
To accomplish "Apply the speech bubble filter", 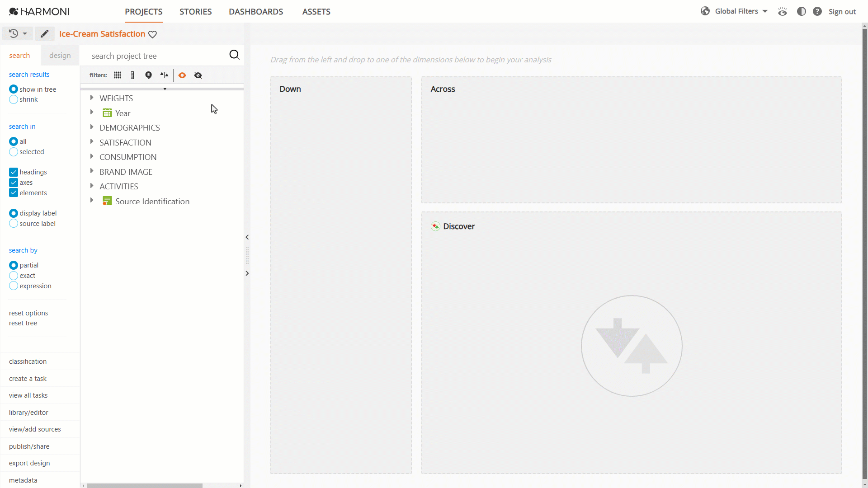I will click(148, 75).
